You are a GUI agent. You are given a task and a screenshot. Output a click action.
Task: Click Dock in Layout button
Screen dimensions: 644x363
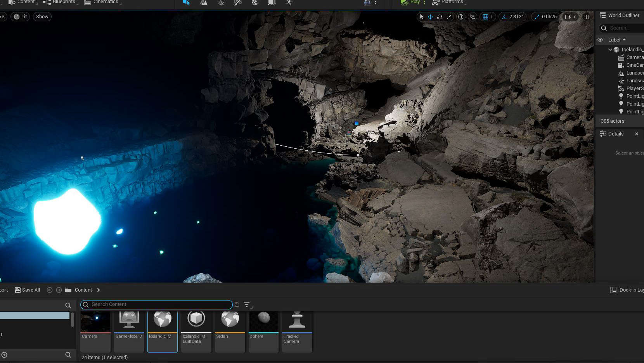click(x=627, y=290)
